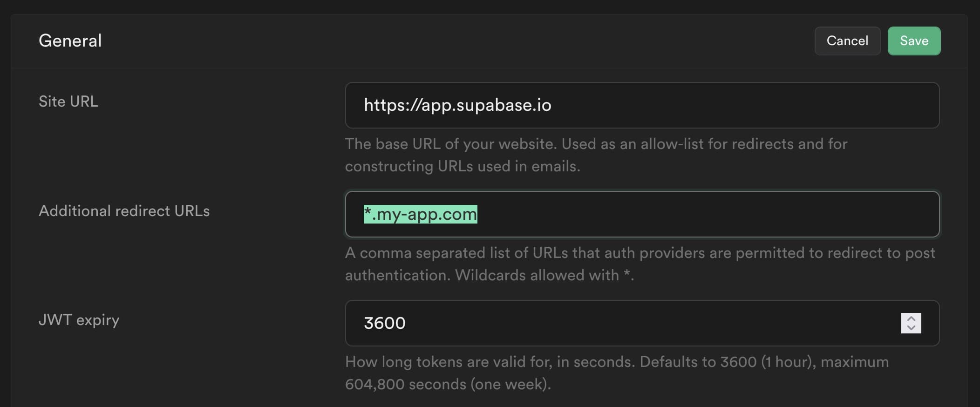Click the "Wildcards allowed with *" hint
Image resolution: width=980 pixels, height=407 pixels.
click(544, 275)
